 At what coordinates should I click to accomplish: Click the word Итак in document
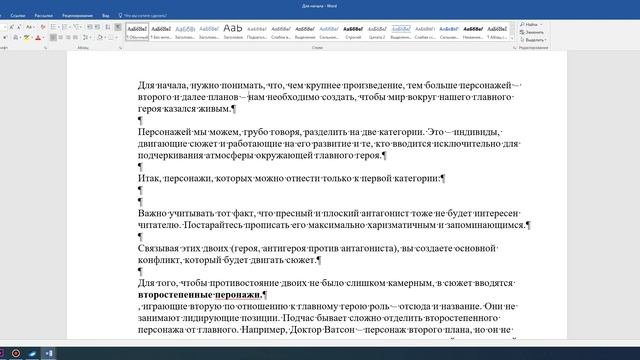149,178
